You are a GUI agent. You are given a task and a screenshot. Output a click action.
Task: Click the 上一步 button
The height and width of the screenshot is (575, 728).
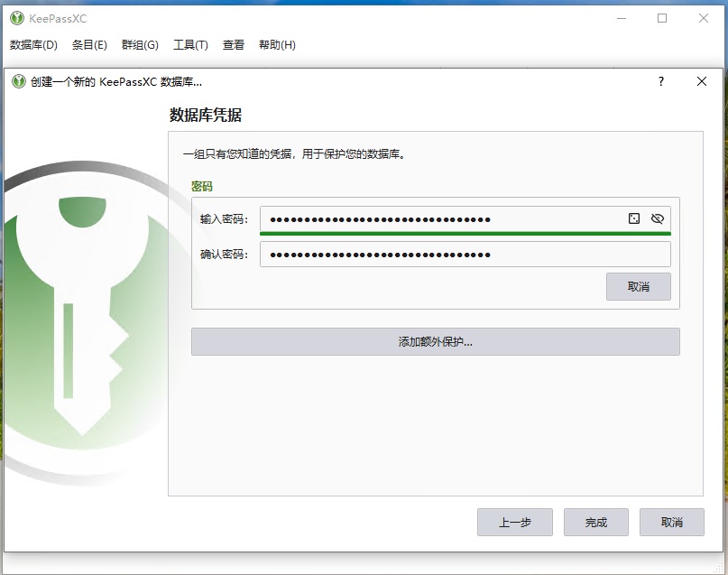tap(514, 522)
